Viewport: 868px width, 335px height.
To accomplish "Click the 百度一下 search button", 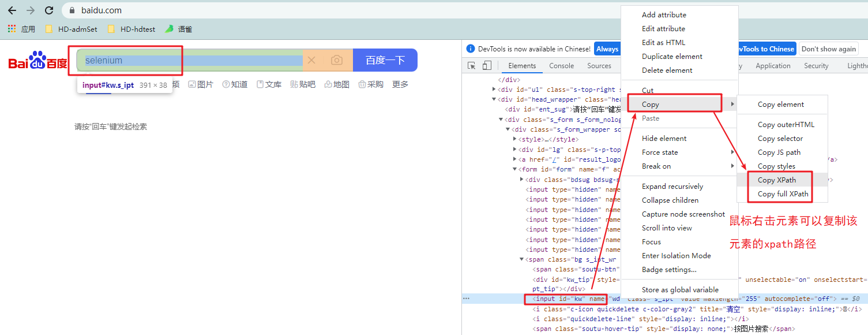I will pyautogui.click(x=385, y=60).
